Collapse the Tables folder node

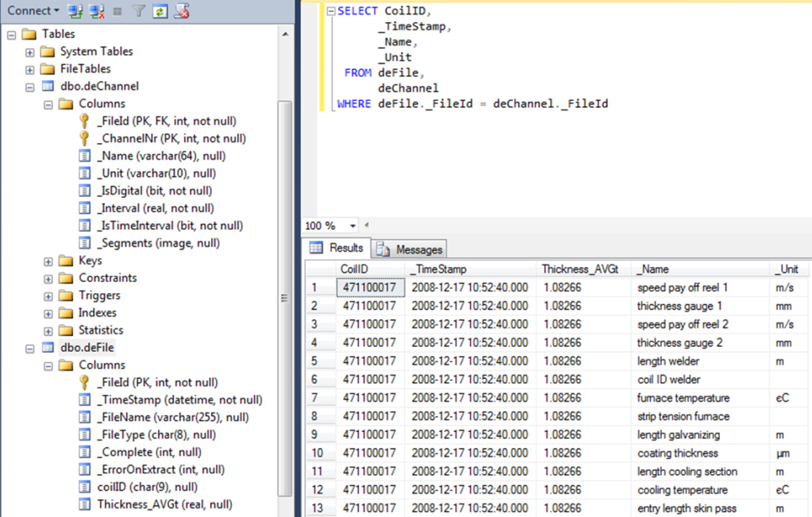coord(11,35)
